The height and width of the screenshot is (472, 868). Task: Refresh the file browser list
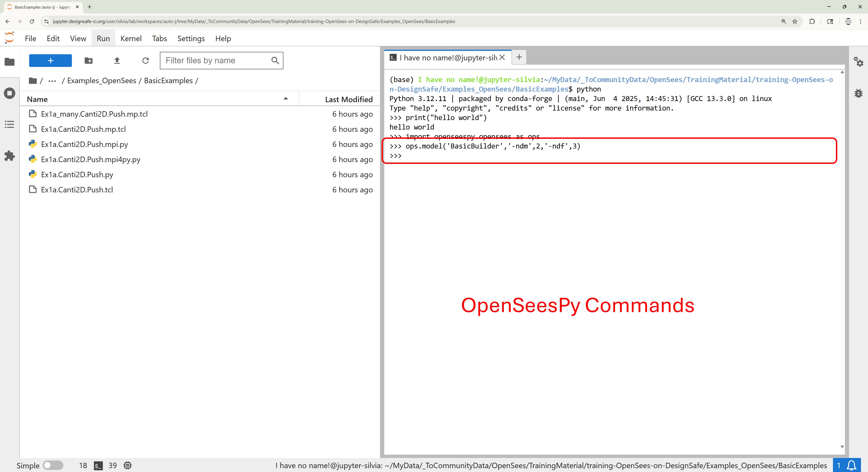[x=146, y=61]
